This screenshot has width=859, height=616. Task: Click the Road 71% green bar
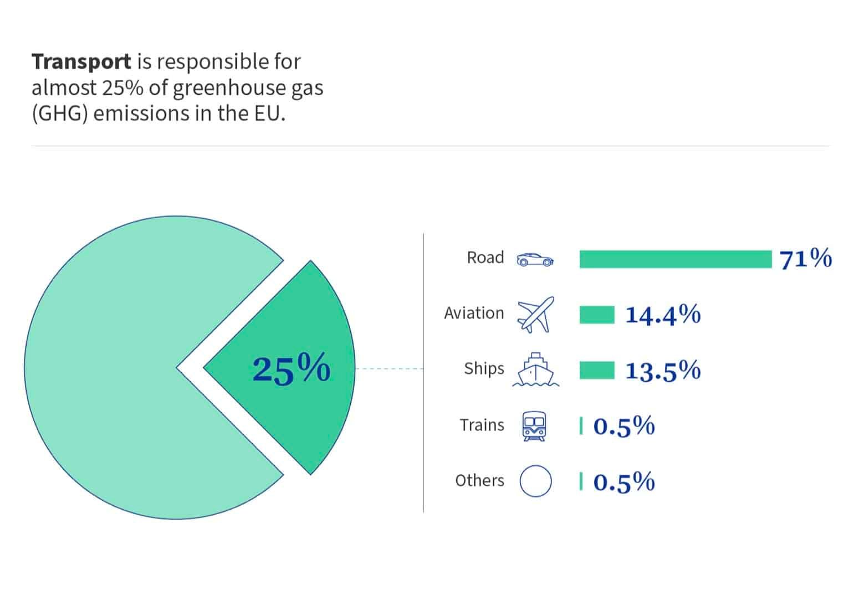(x=675, y=259)
